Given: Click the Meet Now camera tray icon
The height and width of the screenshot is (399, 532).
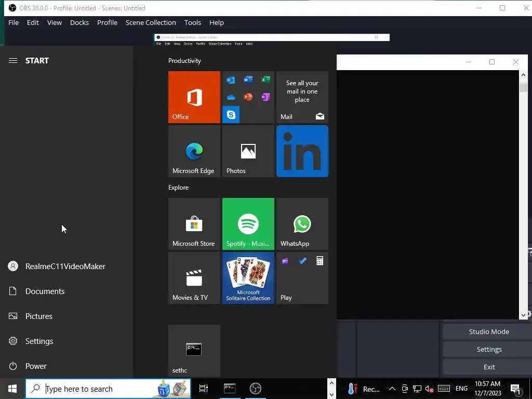Looking at the screenshot, I should pyautogui.click(x=404, y=389).
